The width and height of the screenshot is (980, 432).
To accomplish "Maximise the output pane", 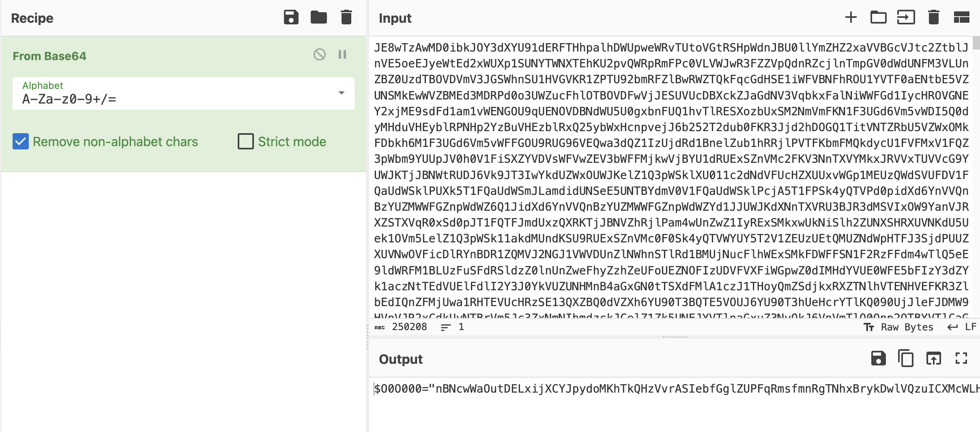I will pos(961,359).
